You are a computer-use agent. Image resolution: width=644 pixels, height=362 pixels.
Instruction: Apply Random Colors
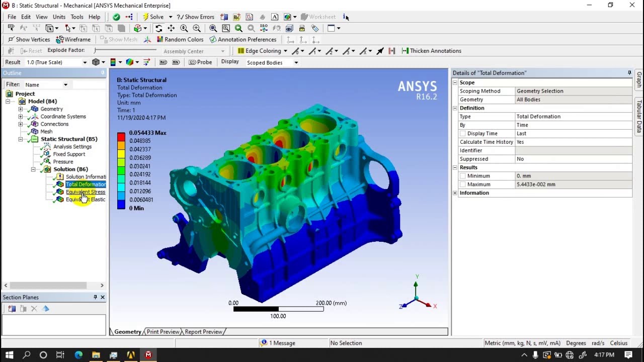pos(180,39)
